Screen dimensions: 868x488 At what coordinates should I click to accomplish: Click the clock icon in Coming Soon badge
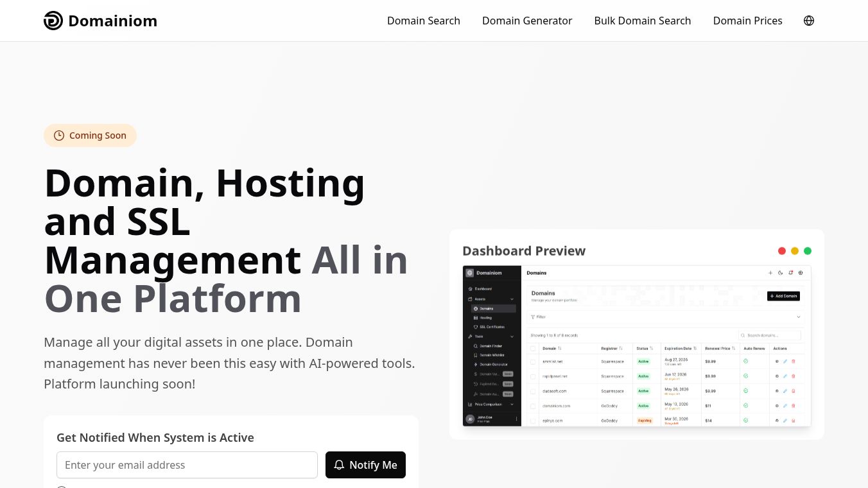[x=59, y=135]
